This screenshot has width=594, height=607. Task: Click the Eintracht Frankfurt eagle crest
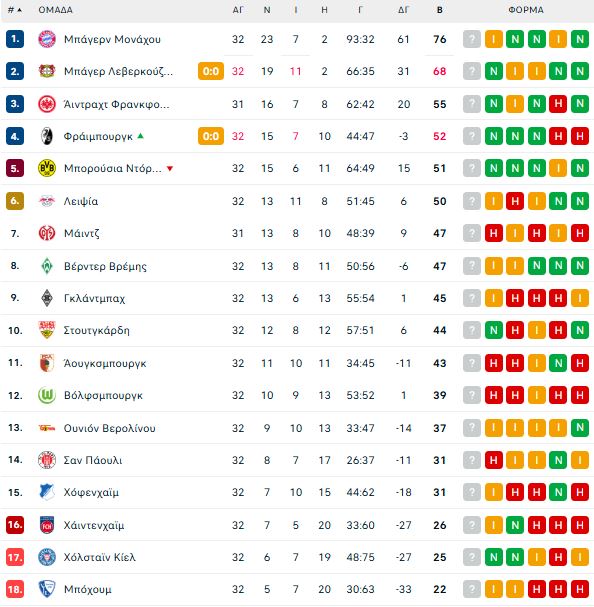click(x=47, y=104)
